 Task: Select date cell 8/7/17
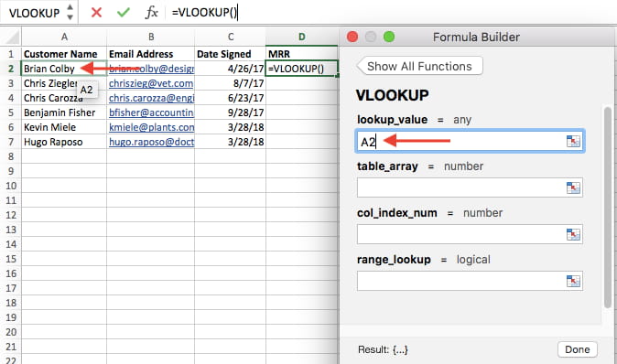tap(230, 83)
